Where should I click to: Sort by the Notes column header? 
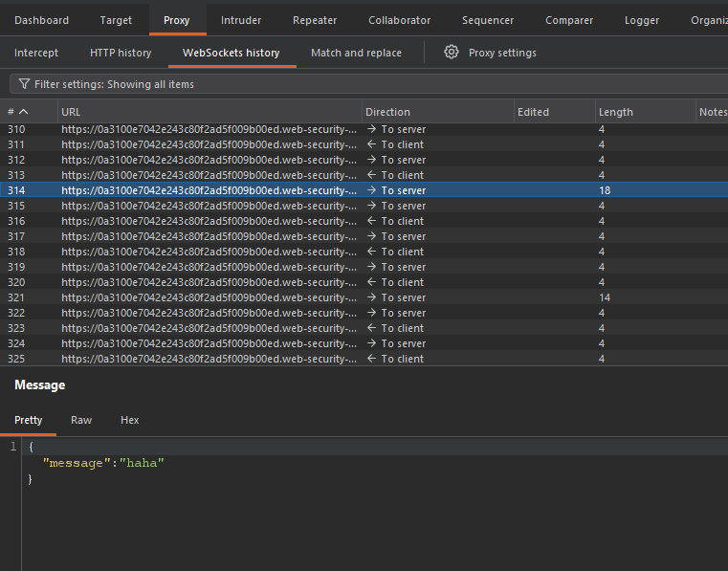712,112
